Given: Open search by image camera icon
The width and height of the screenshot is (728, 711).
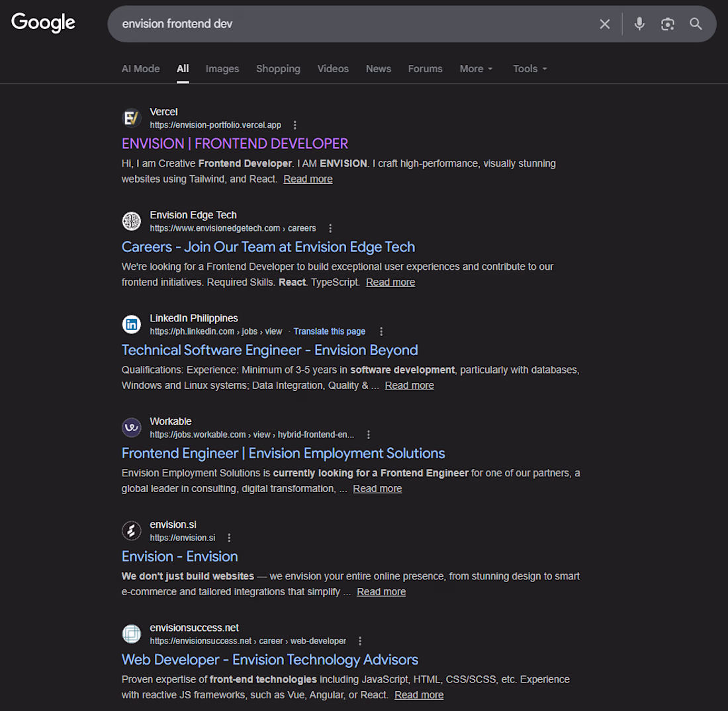Looking at the screenshot, I should coord(668,24).
